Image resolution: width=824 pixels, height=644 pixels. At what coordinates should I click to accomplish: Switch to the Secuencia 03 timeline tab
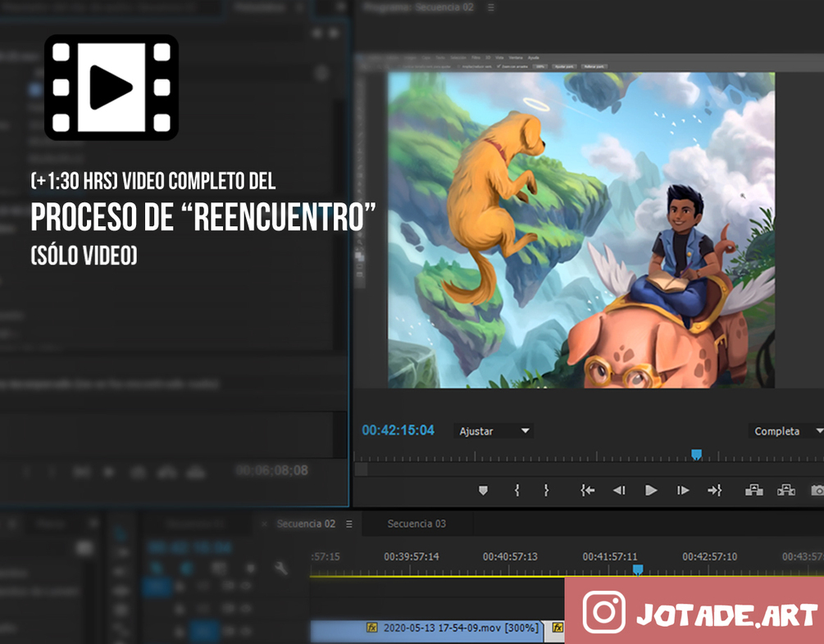point(417,524)
